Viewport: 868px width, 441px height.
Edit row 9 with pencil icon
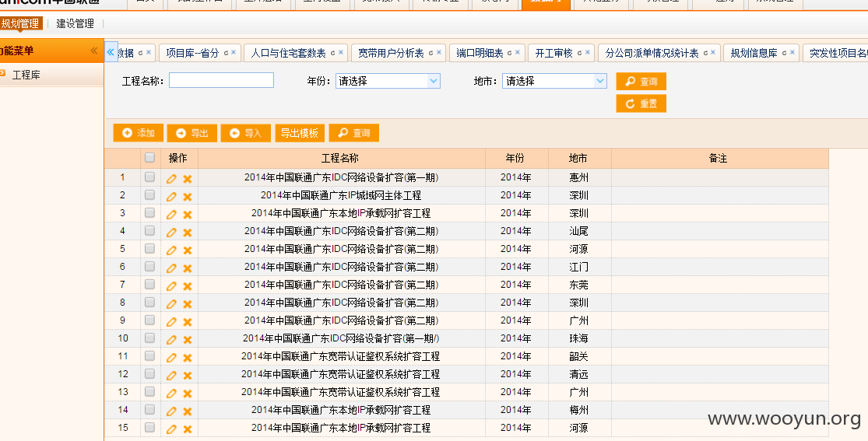pyautogui.click(x=171, y=321)
